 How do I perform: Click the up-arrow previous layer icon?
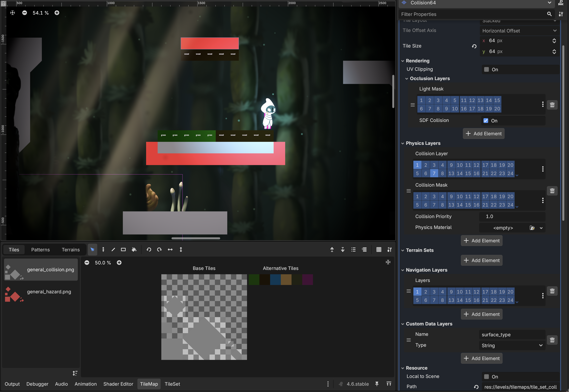click(x=332, y=250)
